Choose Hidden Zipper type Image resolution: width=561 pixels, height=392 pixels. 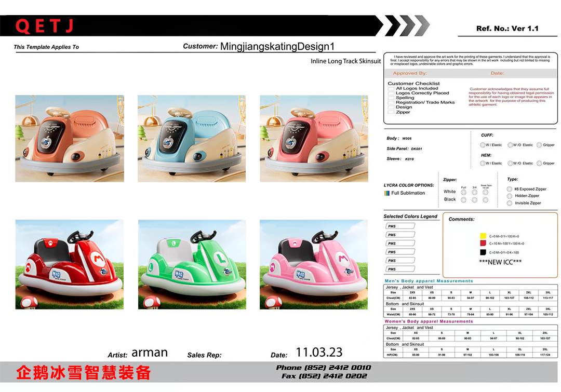(x=510, y=196)
